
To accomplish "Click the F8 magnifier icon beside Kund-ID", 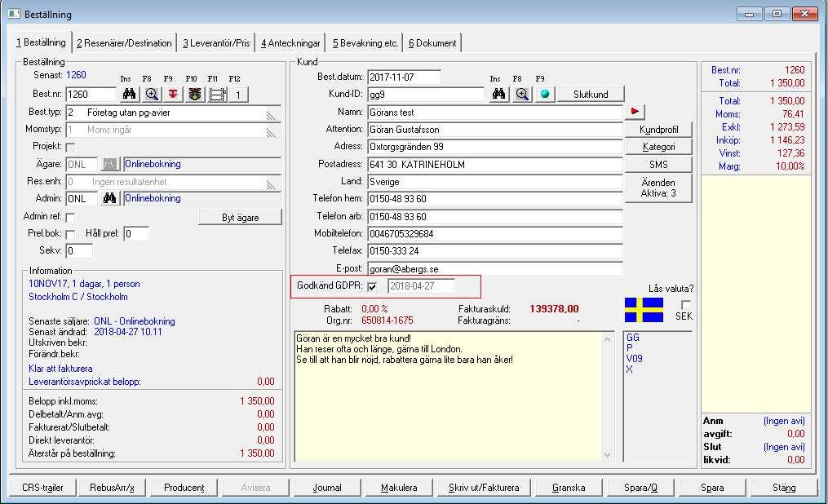I will (522, 95).
